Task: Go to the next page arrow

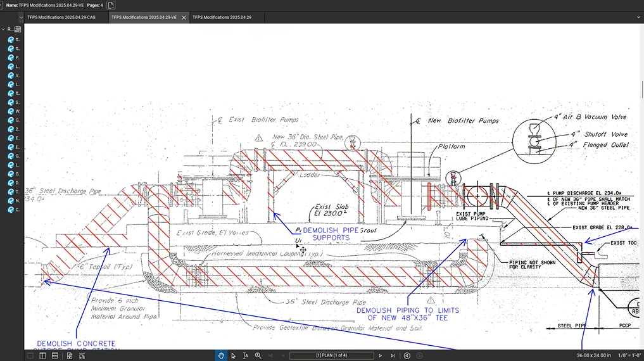Action: coord(381,356)
